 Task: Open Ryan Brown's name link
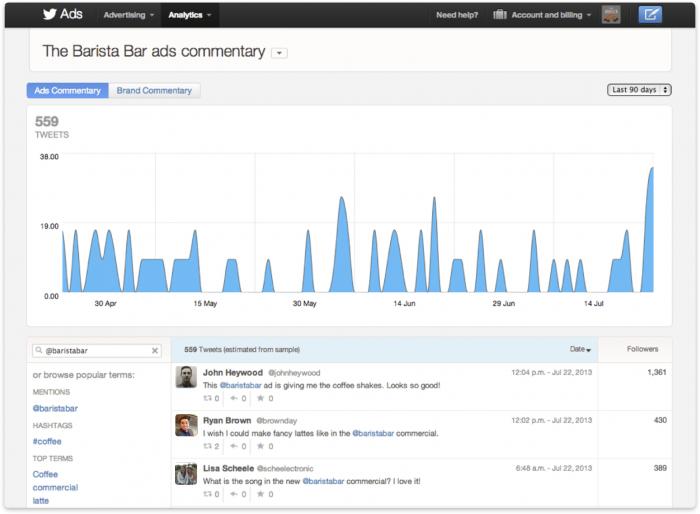click(x=227, y=420)
